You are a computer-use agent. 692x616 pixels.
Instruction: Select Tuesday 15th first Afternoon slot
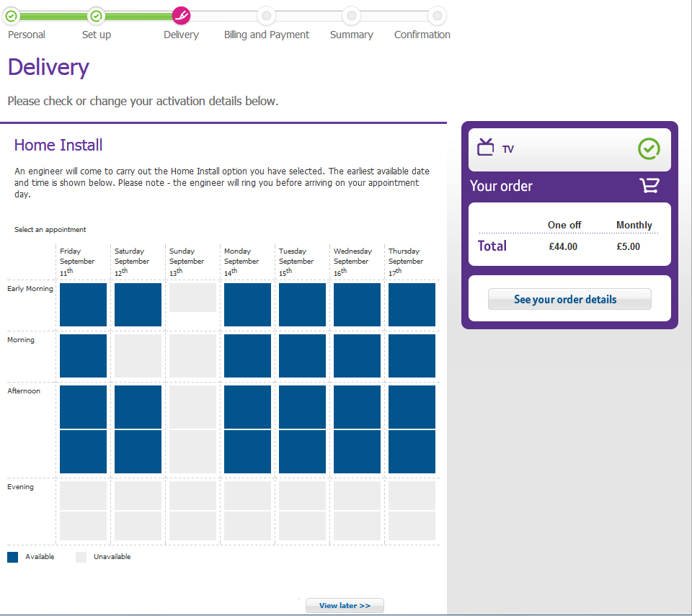coord(302,407)
